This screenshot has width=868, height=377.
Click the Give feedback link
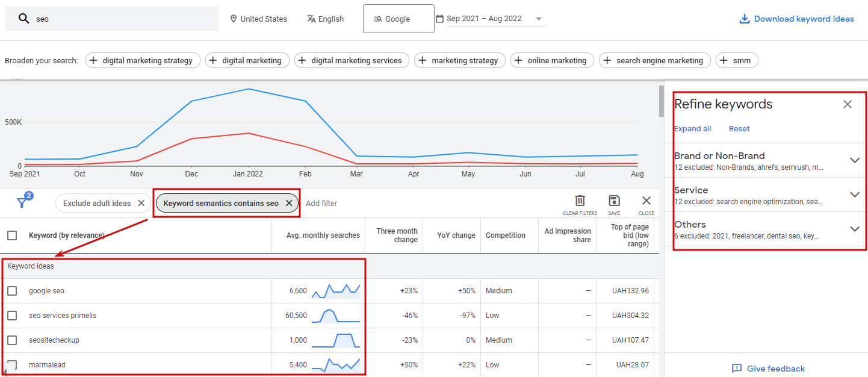[776, 369]
